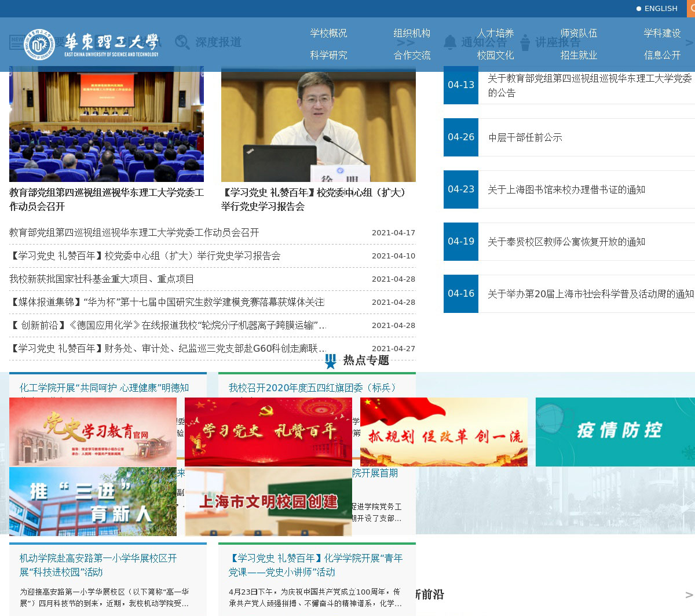Viewport: 695px width, 616px height.
Task: Click the blue ribbon medal icon near 热点专题
Action: click(330, 361)
